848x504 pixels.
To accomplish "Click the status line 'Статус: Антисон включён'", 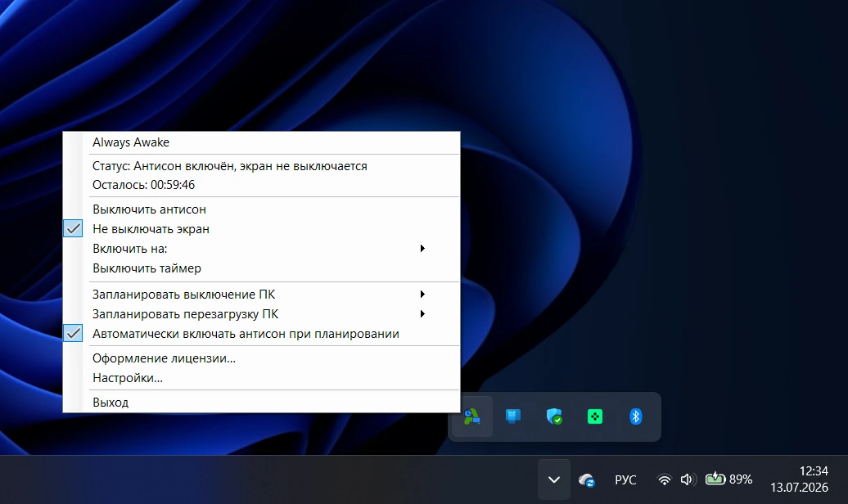I will (261, 166).
